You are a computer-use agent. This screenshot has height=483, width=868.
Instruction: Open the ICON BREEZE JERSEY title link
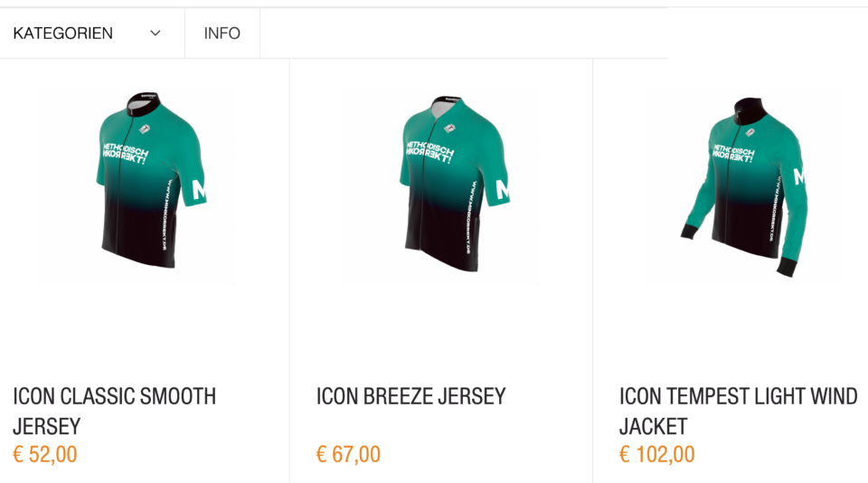pyautogui.click(x=410, y=396)
